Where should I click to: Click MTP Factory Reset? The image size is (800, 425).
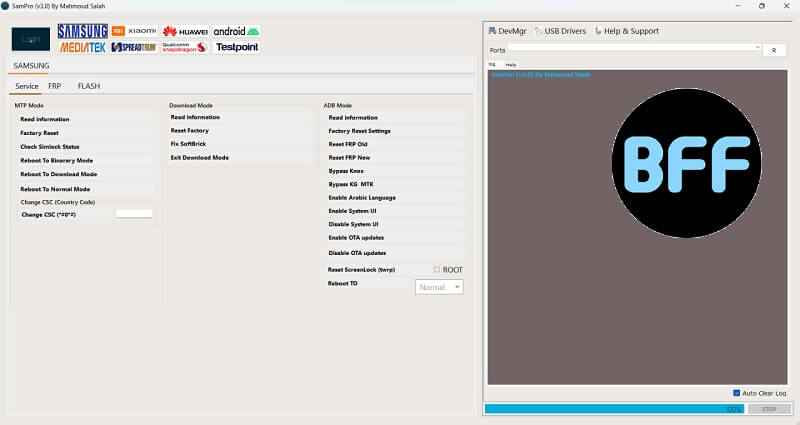point(85,133)
